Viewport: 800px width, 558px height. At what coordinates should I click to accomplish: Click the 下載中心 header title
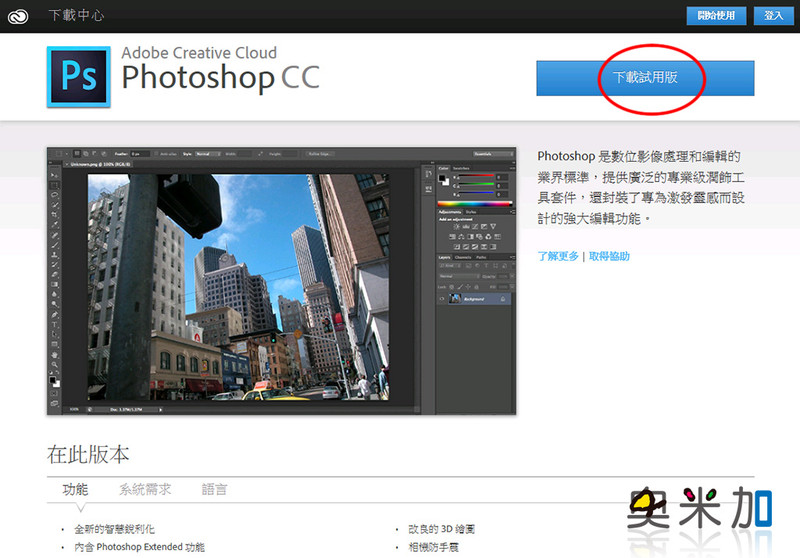(77, 15)
